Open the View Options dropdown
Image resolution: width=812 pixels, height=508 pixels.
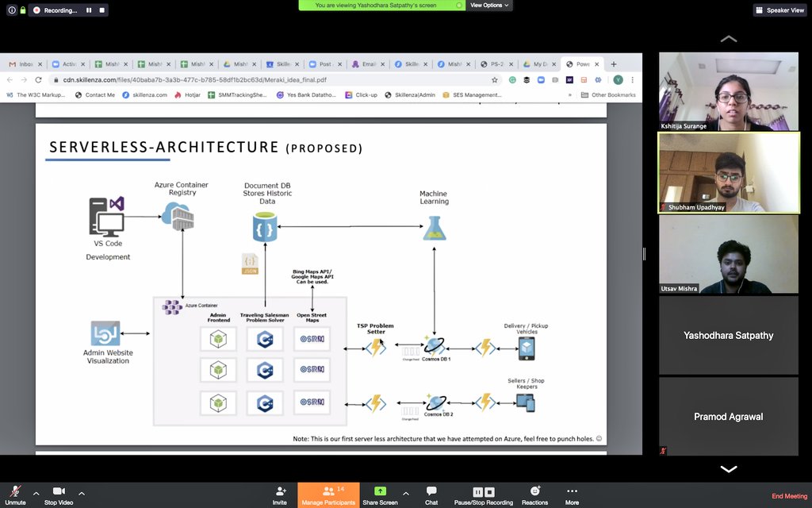[488, 6]
